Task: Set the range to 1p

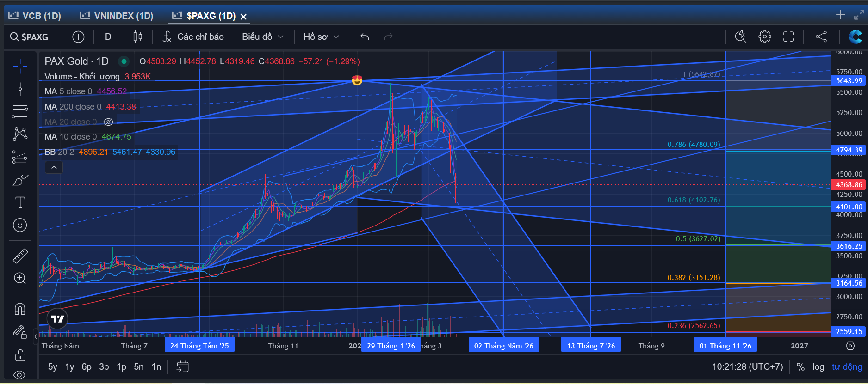Action: coord(122,367)
